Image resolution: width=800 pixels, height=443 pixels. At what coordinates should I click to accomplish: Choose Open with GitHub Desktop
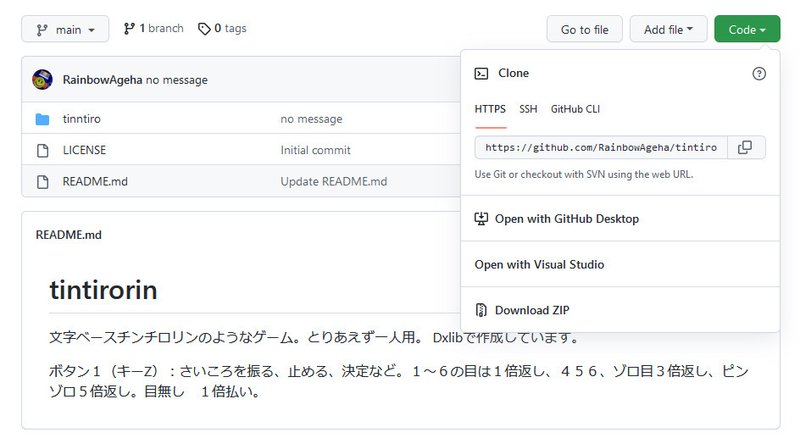620,218
